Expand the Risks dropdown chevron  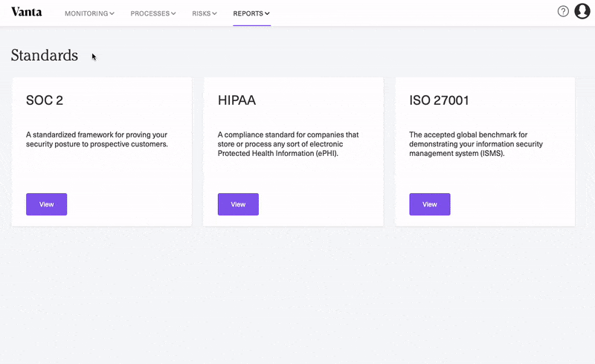click(214, 13)
